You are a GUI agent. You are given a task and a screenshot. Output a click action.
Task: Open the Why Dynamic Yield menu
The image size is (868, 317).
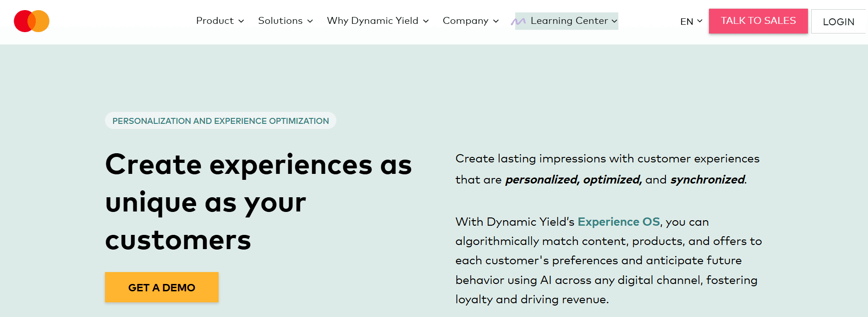[372, 21]
